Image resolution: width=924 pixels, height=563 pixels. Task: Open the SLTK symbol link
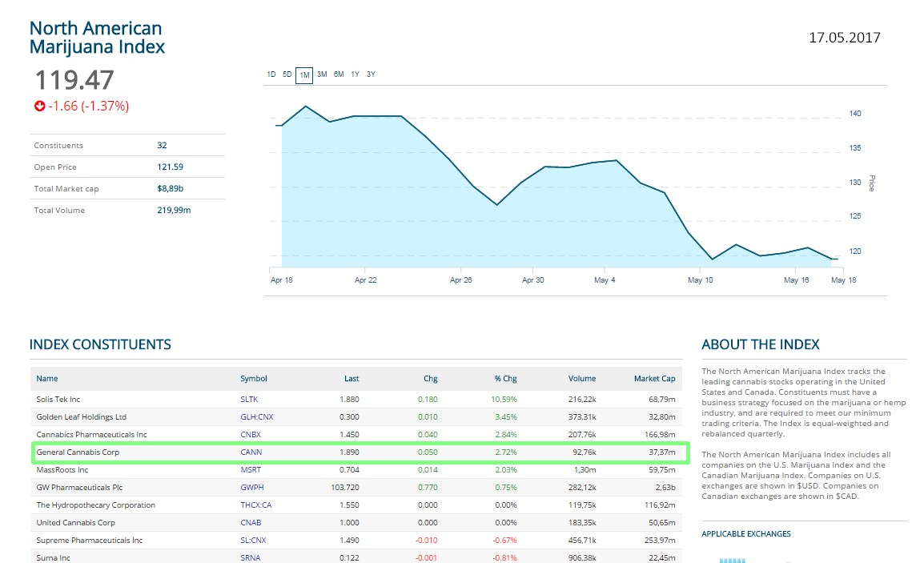[249, 400]
